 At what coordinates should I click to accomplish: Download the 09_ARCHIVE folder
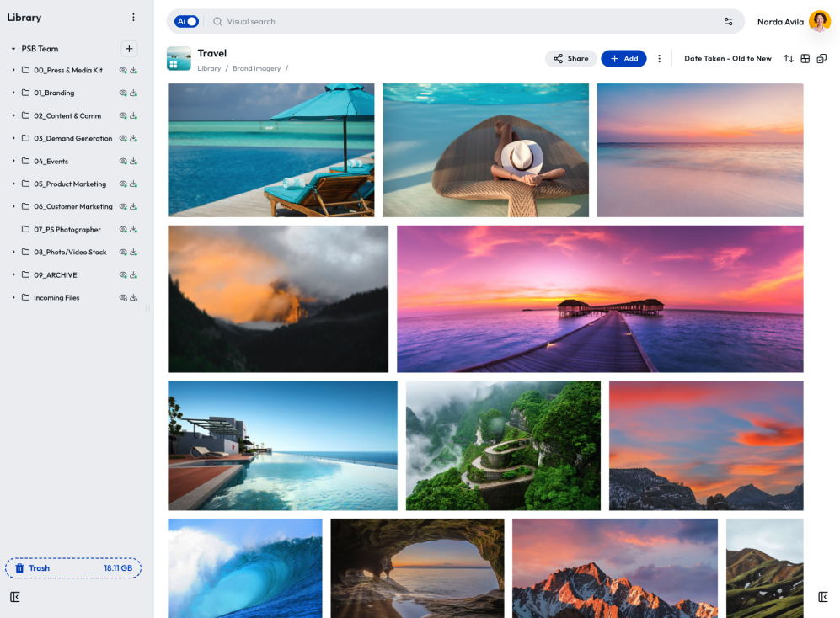tap(133, 274)
